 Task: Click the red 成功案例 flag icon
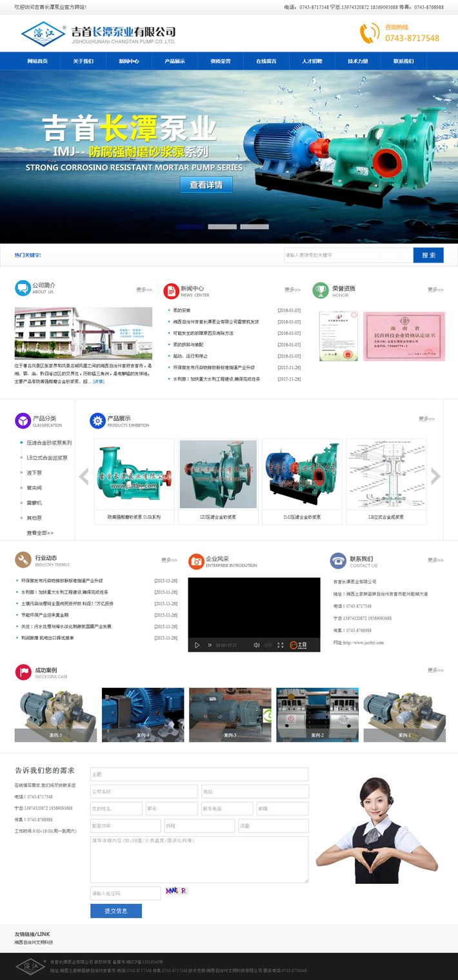point(23,672)
